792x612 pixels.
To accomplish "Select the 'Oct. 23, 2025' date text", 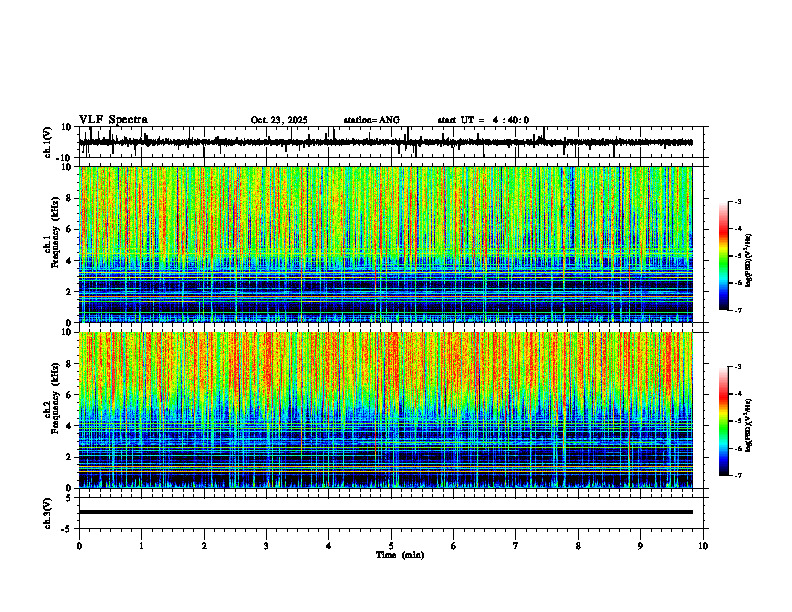I will point(279,120).
